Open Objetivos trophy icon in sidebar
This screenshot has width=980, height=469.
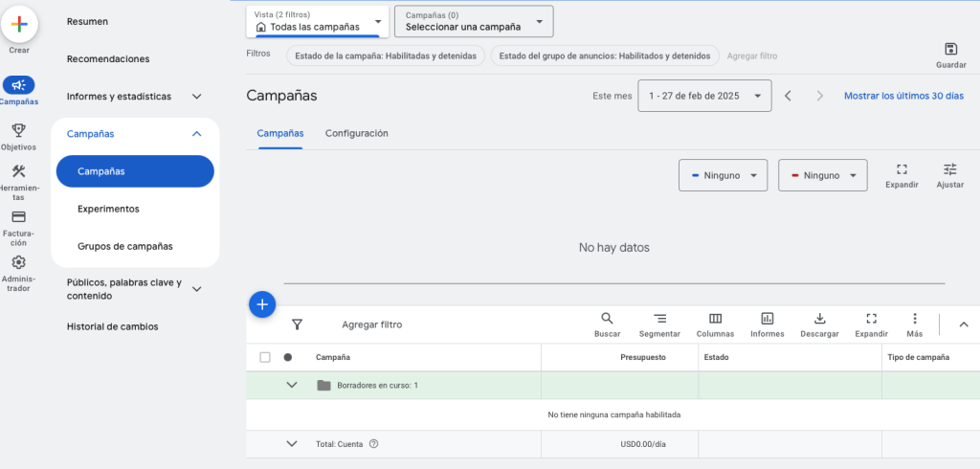19,130
